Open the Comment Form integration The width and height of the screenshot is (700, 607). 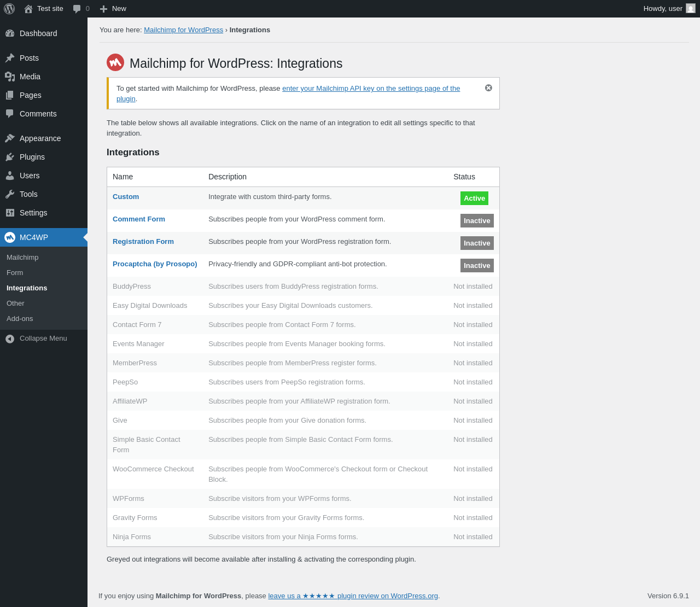point(139,219)
